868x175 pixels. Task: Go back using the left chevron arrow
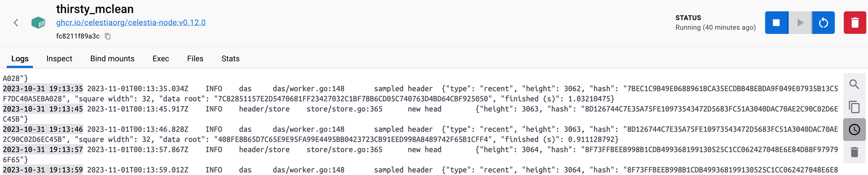(16, 23)
